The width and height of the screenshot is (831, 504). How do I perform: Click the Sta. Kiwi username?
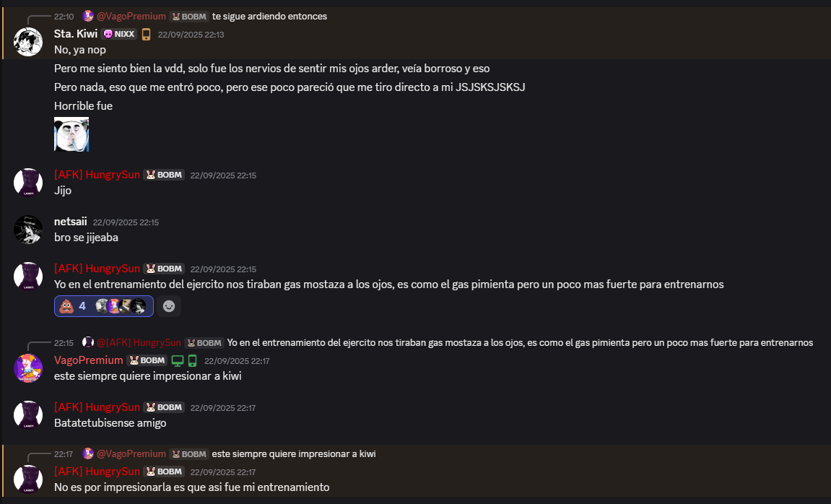[76, 34]
